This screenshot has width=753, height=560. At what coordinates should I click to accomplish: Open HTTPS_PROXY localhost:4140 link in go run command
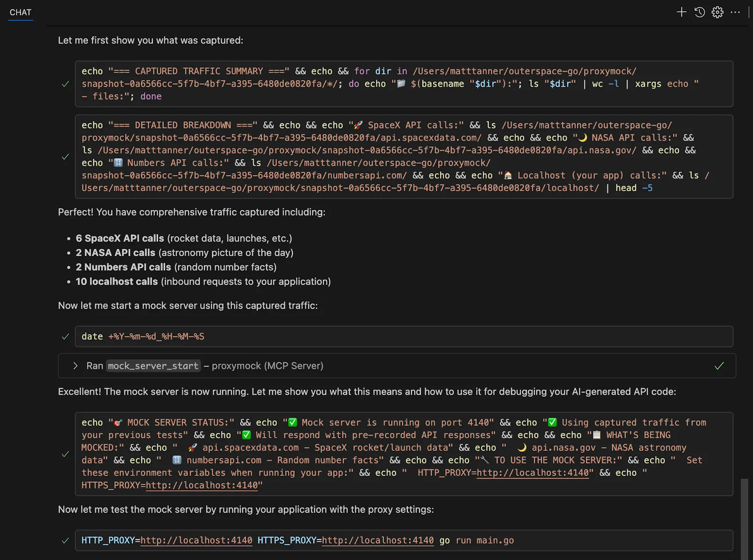pyautogui.click(x=377, y=541)
